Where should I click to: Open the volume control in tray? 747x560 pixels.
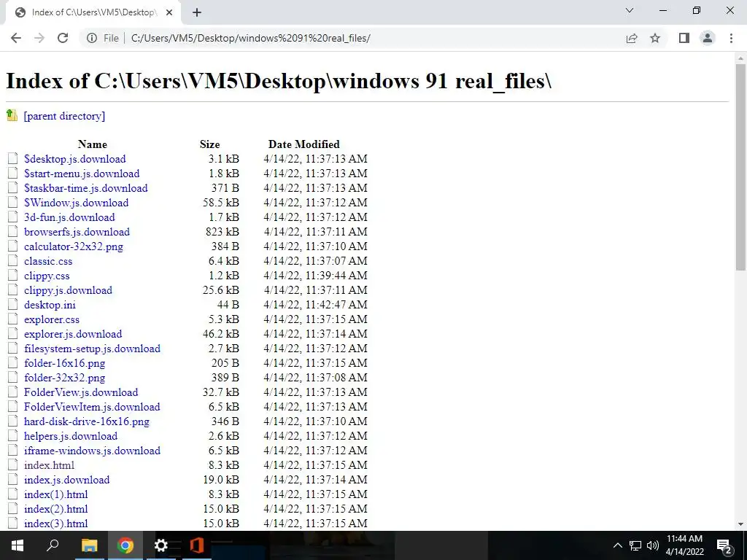(x=653, y=545)
